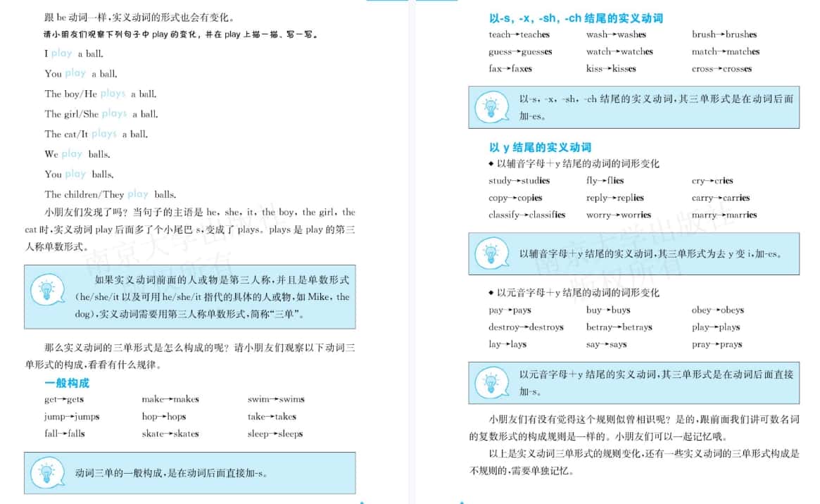The image size is (820, 504).
Task: Click the bullet line 以辅音字母+y 结尾的动词的词形变化
Action: tap(574, 163)
